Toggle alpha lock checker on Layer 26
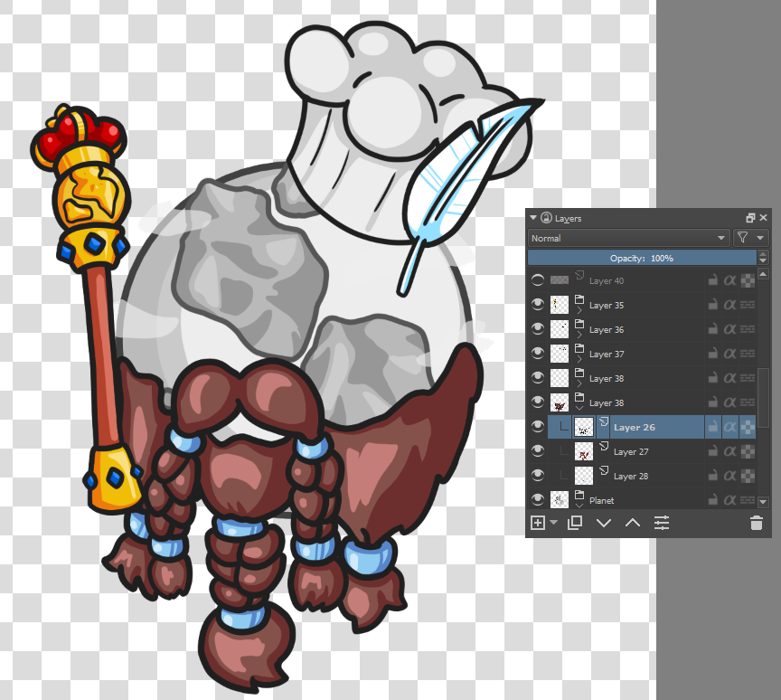781x700 pixels. click(748, 427)
